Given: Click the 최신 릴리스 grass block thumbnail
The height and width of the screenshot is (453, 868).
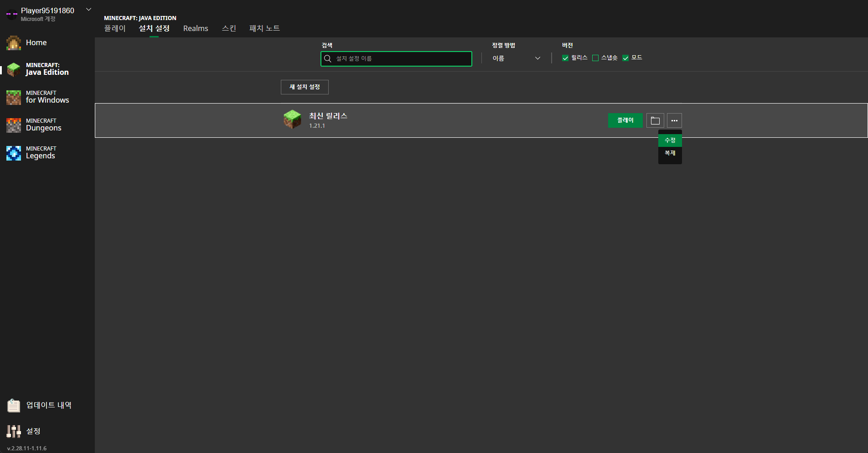Looking at the screenshot, I should click(292, 120).
